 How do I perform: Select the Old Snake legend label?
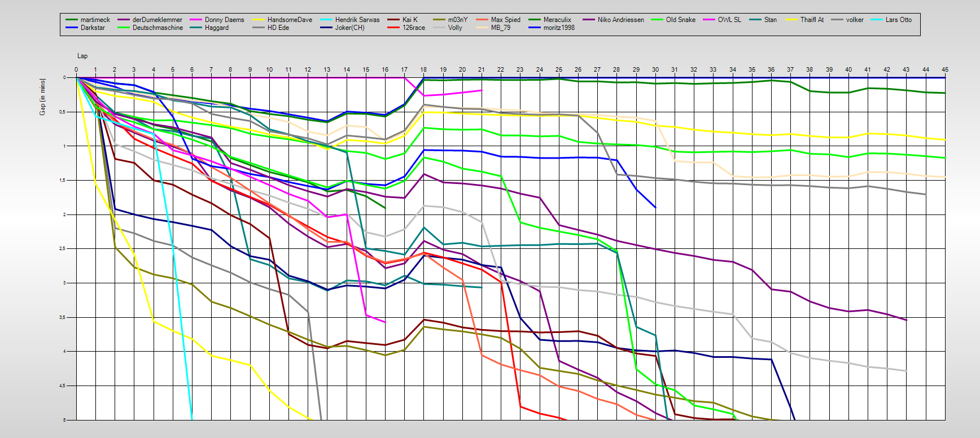tap(681, 20)
